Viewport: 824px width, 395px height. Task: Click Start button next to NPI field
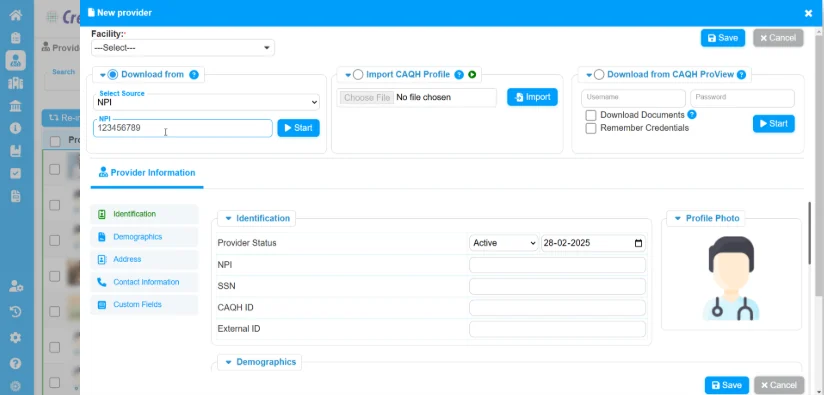click(x=298, y=128)
